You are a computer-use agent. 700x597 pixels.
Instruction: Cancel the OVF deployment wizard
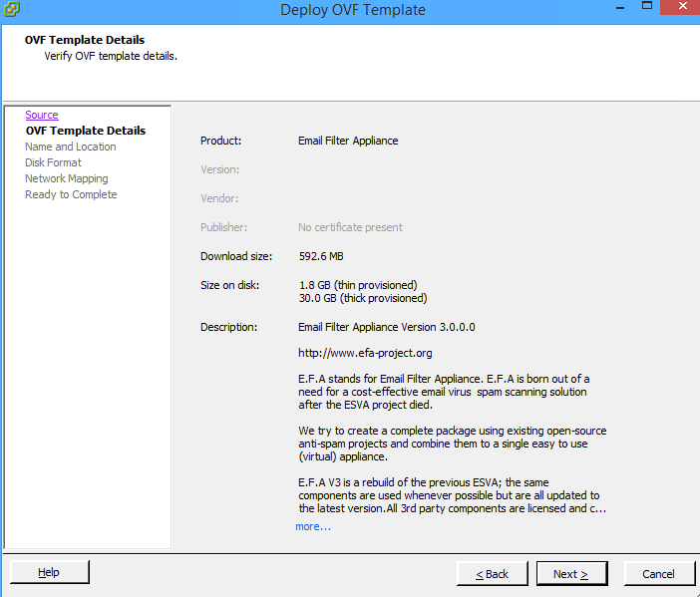point(658,574)
